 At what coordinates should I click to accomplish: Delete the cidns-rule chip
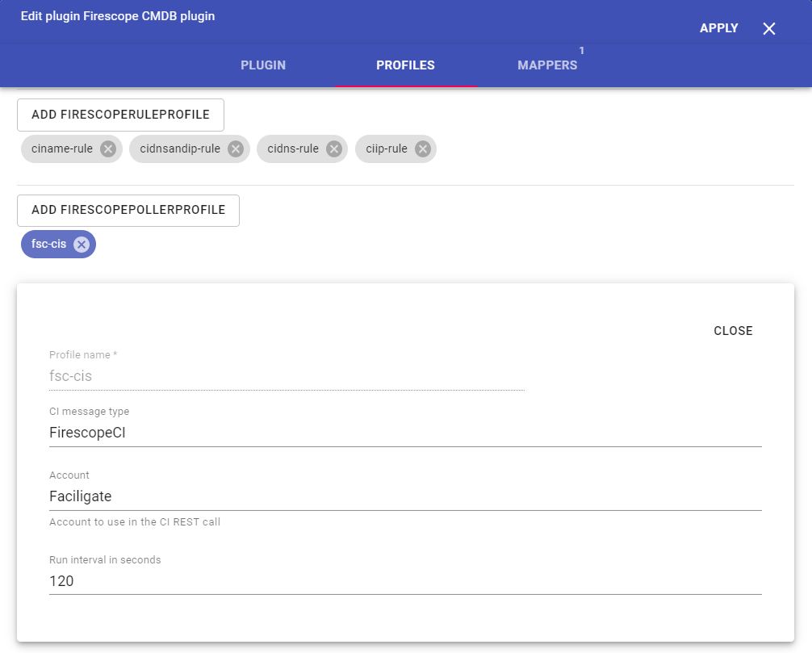(333, 149)
